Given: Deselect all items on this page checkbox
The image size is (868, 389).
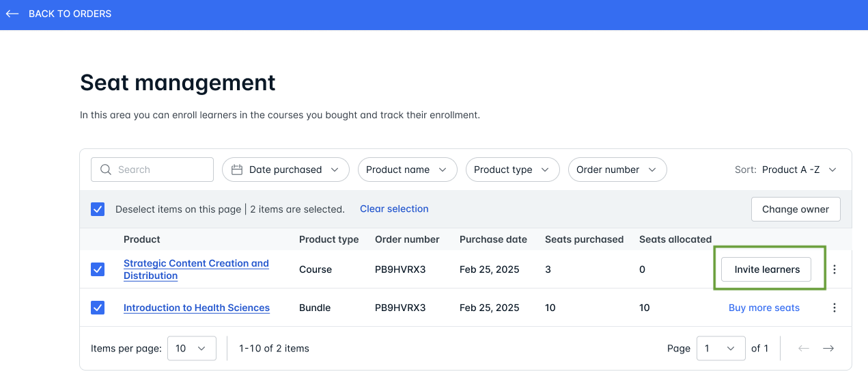Looking at the screenshot, I should click(98, 209).
